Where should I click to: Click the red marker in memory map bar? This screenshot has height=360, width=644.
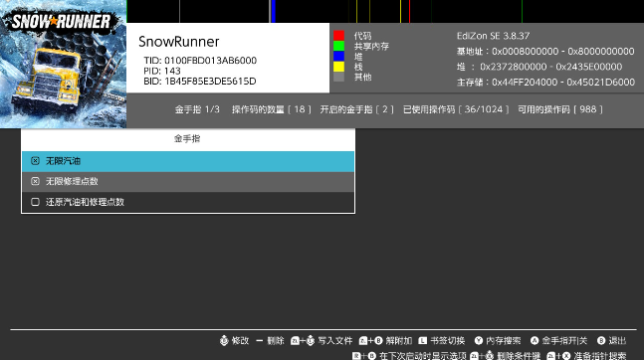(x=409, y=11)
